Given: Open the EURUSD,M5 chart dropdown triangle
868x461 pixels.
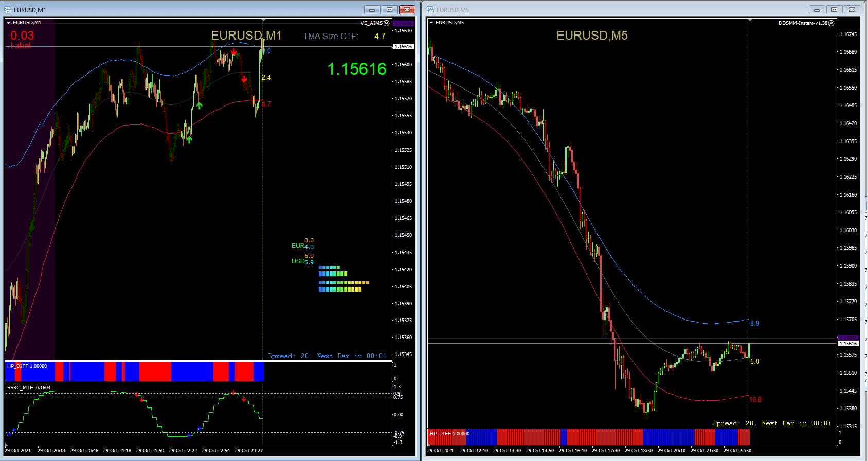Looking at the screenshot, I should click(431, 23).
